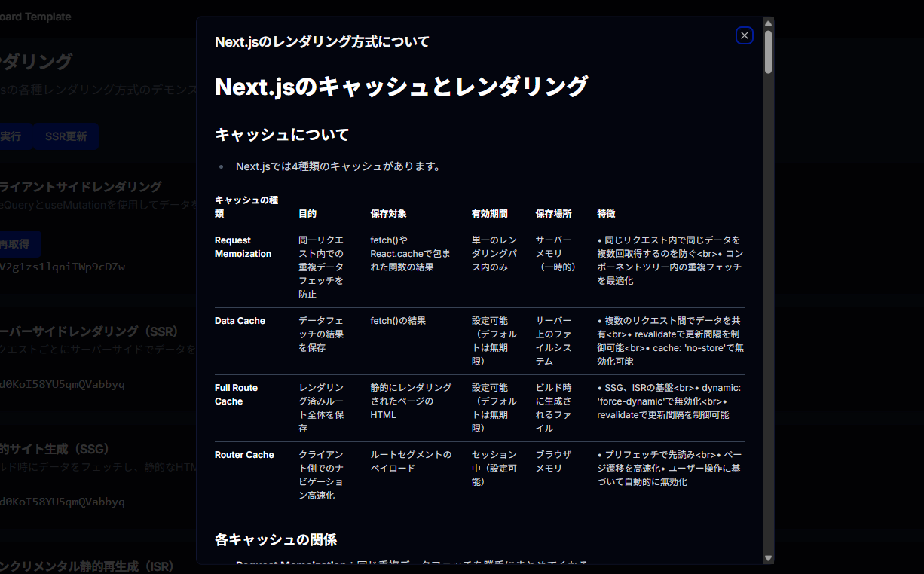Viewport: 924px width, 574px height.
Task: Click the 'fetch()やReact.cacheで包まれた関数の結果' cell
Action: (x=411, y=254)
